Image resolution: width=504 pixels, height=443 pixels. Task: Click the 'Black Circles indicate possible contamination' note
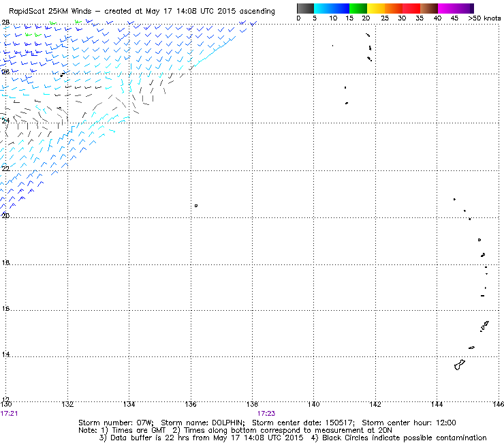click(405, 438)
